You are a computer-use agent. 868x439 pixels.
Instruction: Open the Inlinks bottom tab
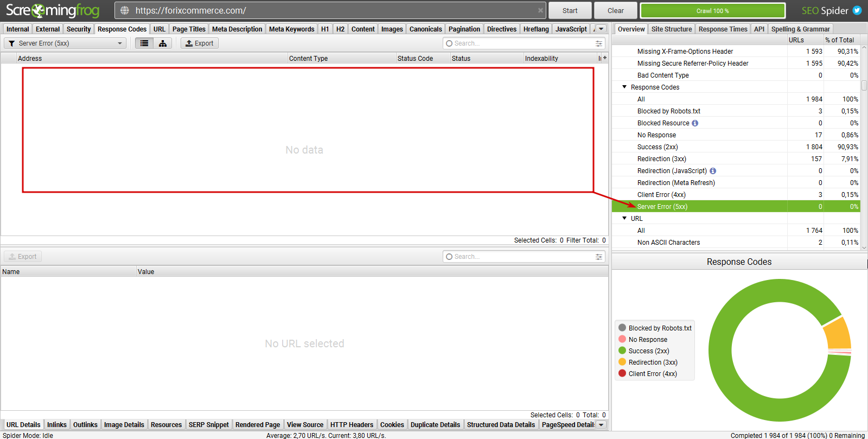point(57,425)
